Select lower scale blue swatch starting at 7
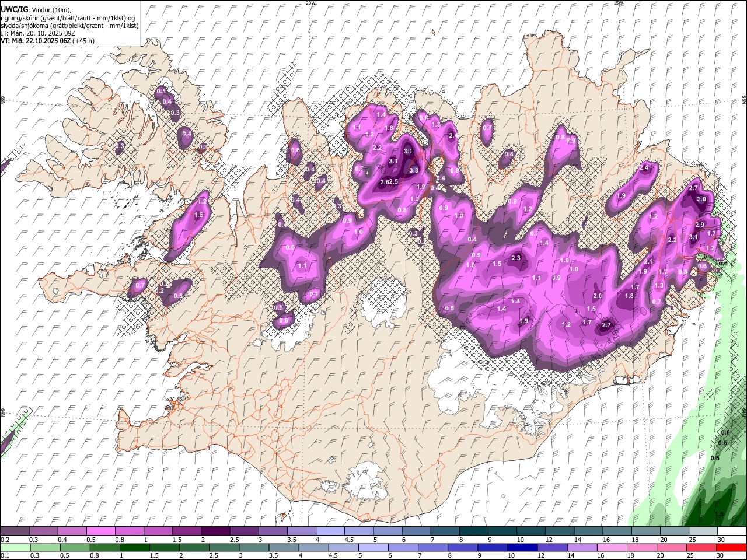The height and width of the screenshot is (560, 747). [432, 547]
